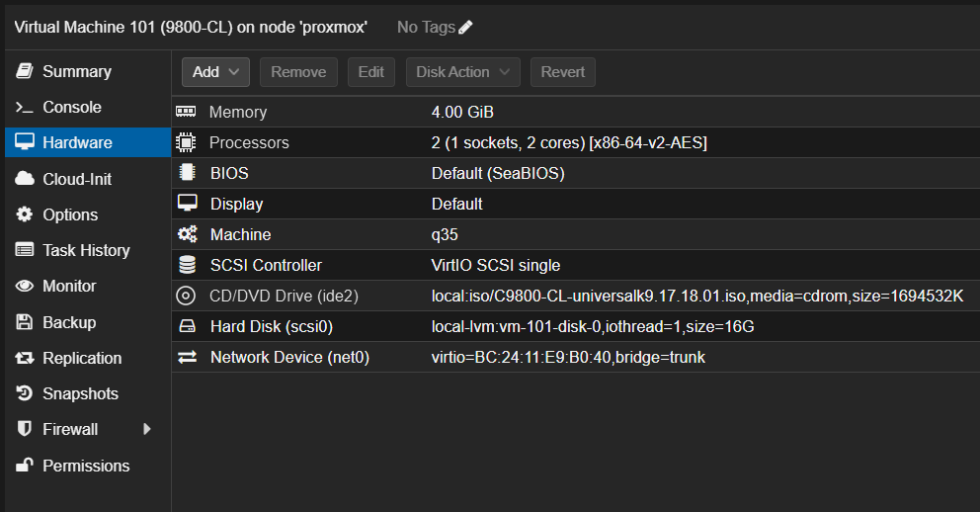Select the Memory row label
The image size is (980, 512).
[238, 112]
